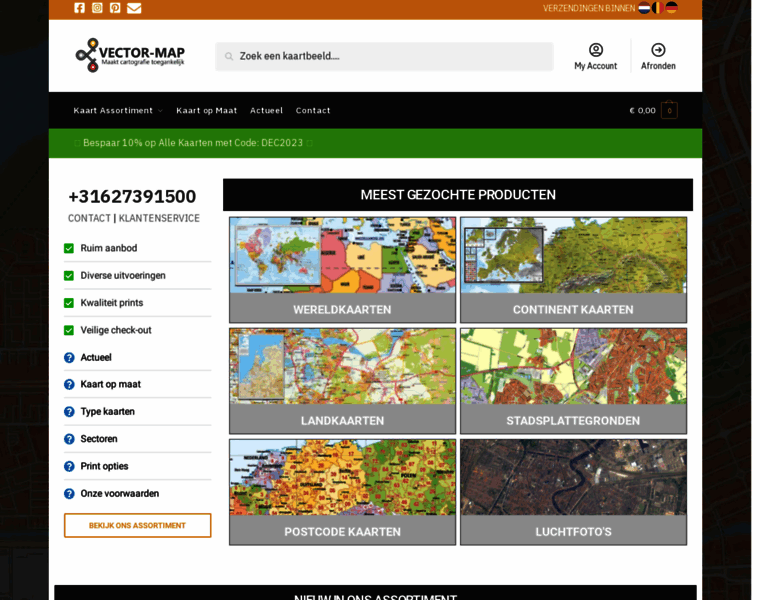Click the Kwaliteit prints text
760x600 pixels.
pos(112,303)
